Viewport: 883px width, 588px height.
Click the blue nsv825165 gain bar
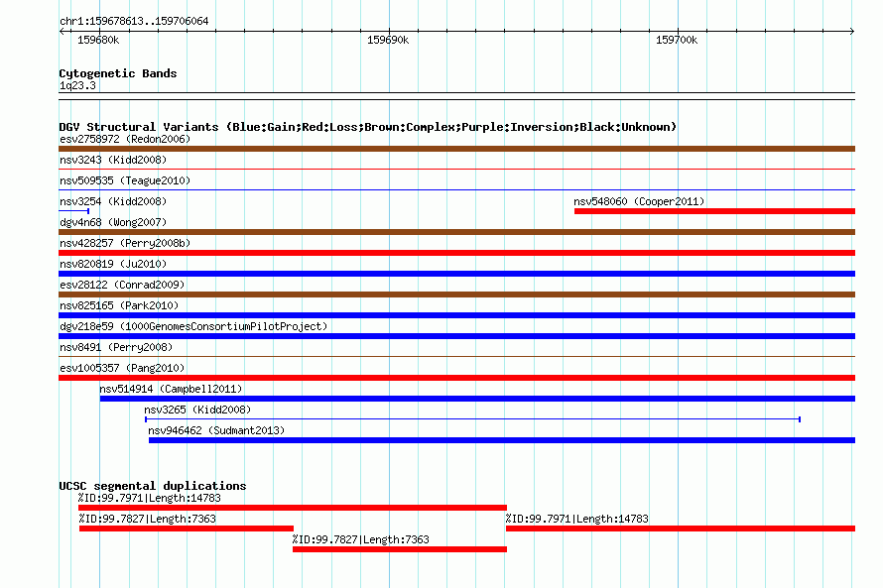point(456,315)
